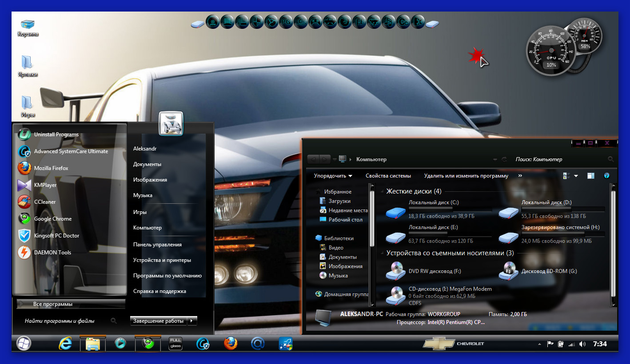Click the volume speaker icon in tray

(x=582, y=344)
